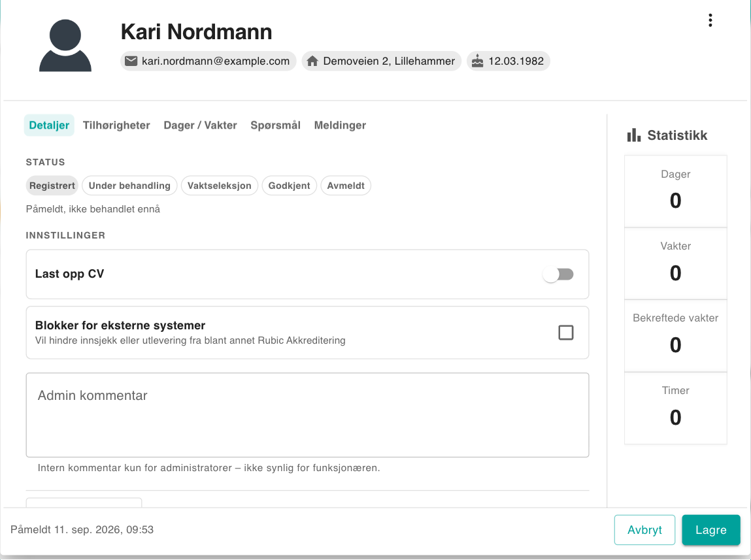This screenshot has width=751, height=560.
Task: Click the Dager statistics card
Action: click(x=676, y=191)
